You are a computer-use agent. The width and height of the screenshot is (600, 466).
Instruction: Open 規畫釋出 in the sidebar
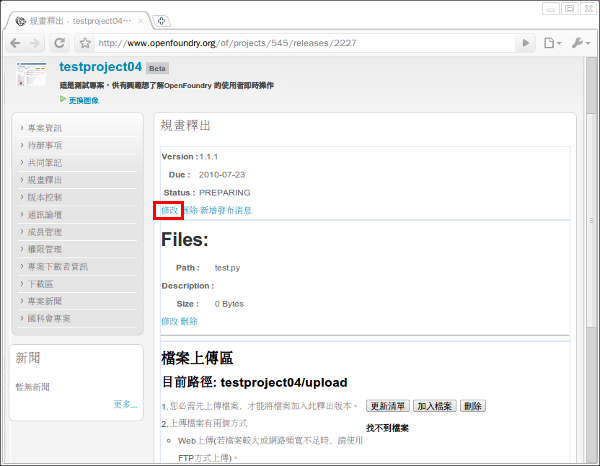pyautogui.click(x=44, y=180)
